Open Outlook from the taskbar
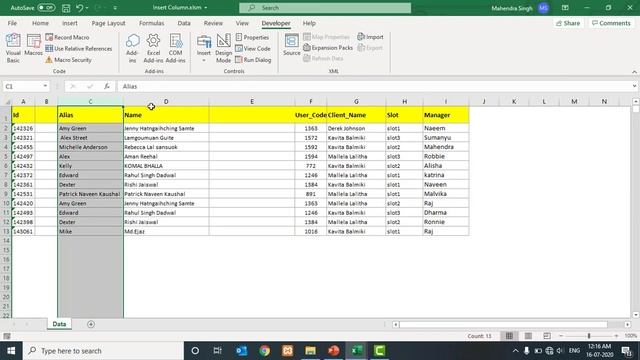This screenshot has width=640, height=360. click(x=241, y=351)
